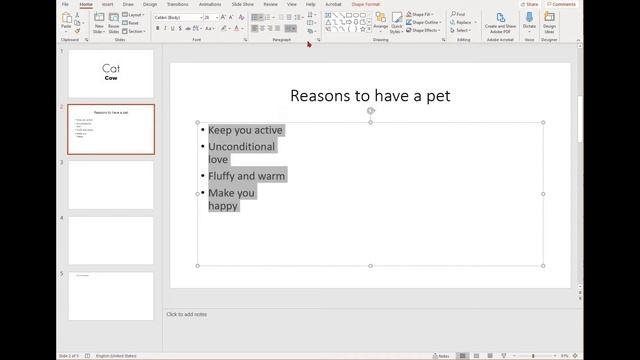
Task: Click the Share button
Action: 529,4
